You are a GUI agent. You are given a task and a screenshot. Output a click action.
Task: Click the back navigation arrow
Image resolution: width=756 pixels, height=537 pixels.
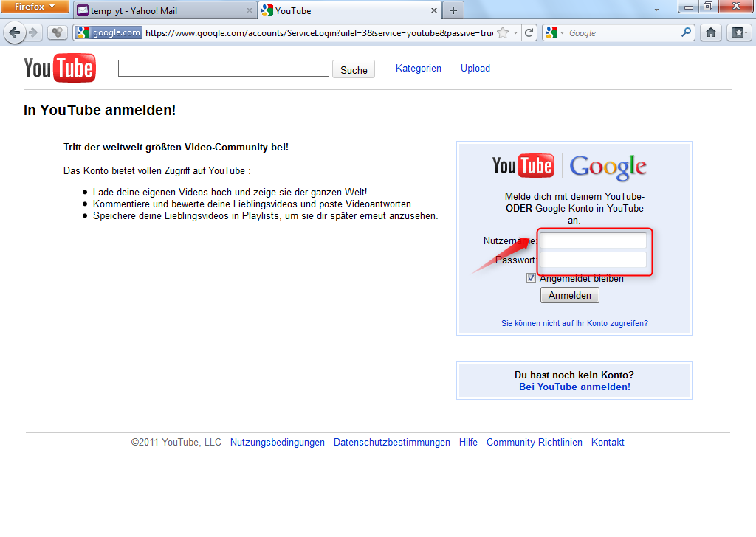tap(16, 32)
